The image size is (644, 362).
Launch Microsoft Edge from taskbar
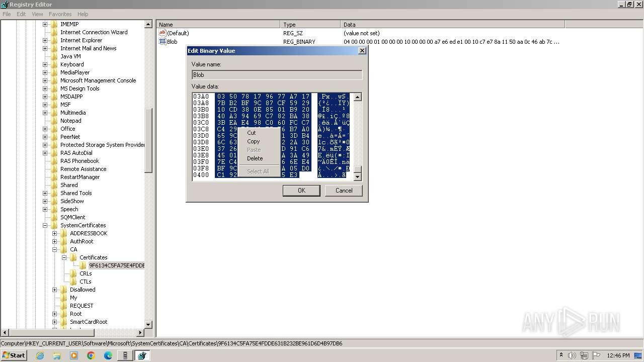(108, 355)
